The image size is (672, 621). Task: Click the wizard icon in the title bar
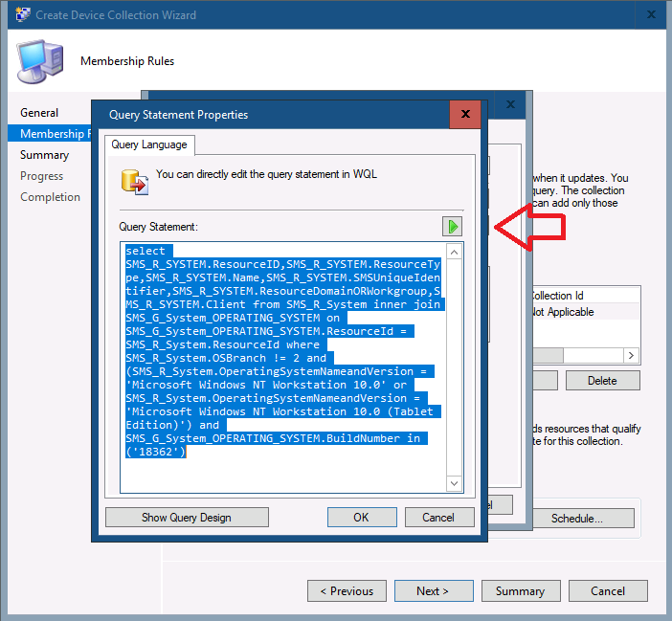point(23,14)
